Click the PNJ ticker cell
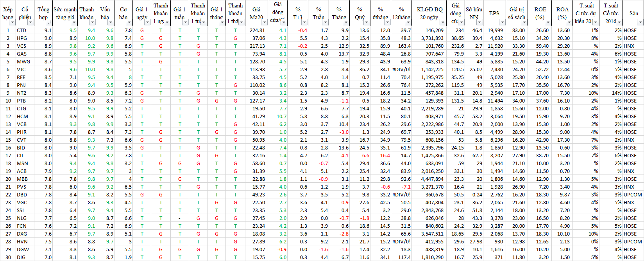Screen dimensions: 644x261 point(25,85)
